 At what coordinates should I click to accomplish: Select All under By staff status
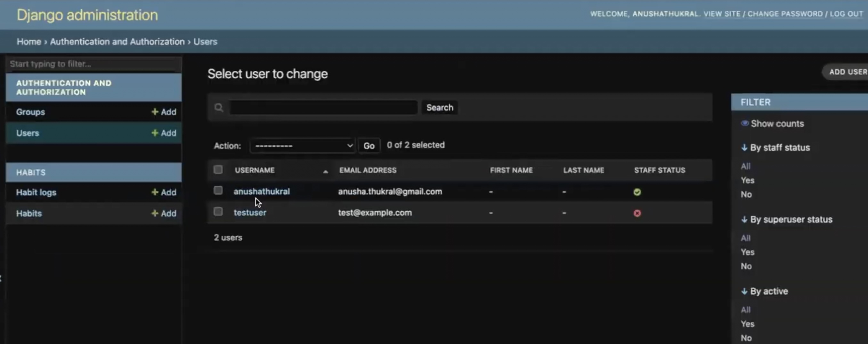click(x=745, y=167)
